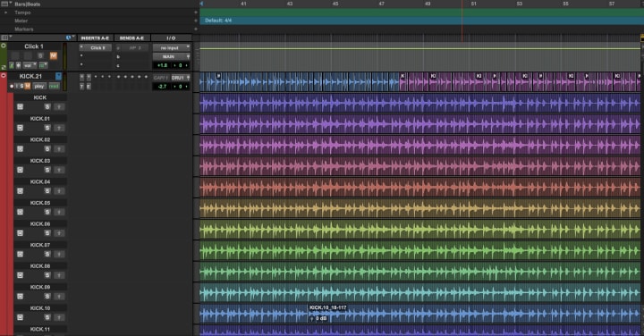Open the 'read' automation mode dropdown on KICK.21

pos(54,86)
